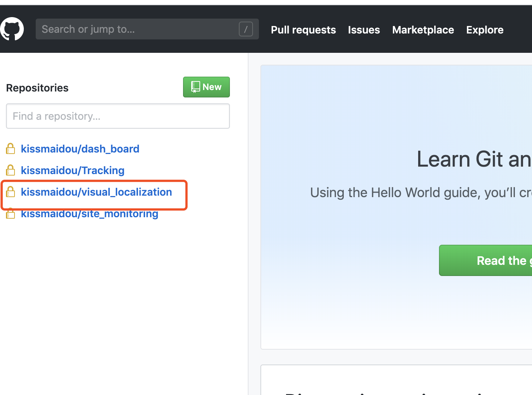Open the kissmaidou/site_monitoring repository

click(90, 214)
